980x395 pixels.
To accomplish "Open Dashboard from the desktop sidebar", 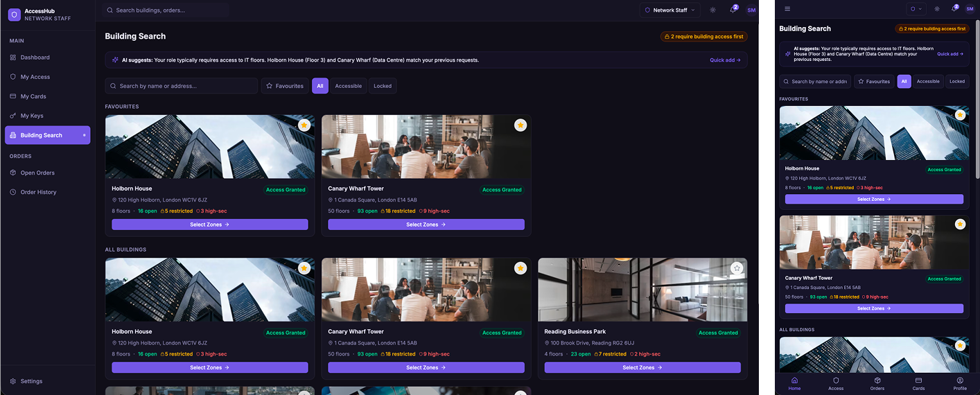I will click(47, 58).
